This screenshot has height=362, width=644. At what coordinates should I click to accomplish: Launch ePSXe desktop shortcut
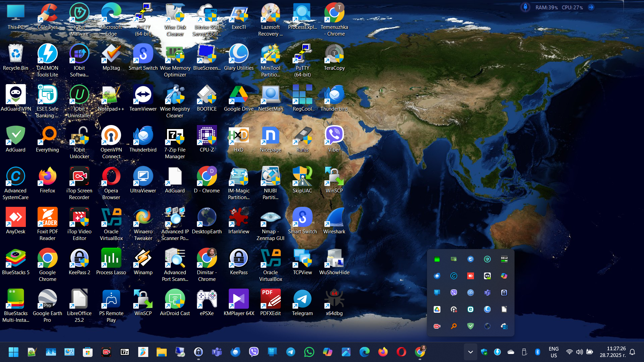[207, 303]
